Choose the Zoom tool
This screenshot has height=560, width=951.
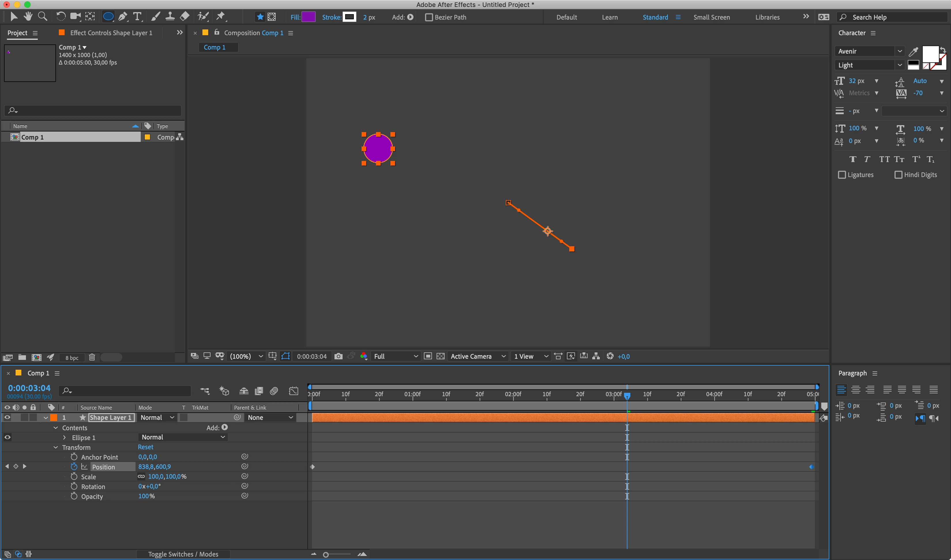pyautogui.click(x=43, y=17)
